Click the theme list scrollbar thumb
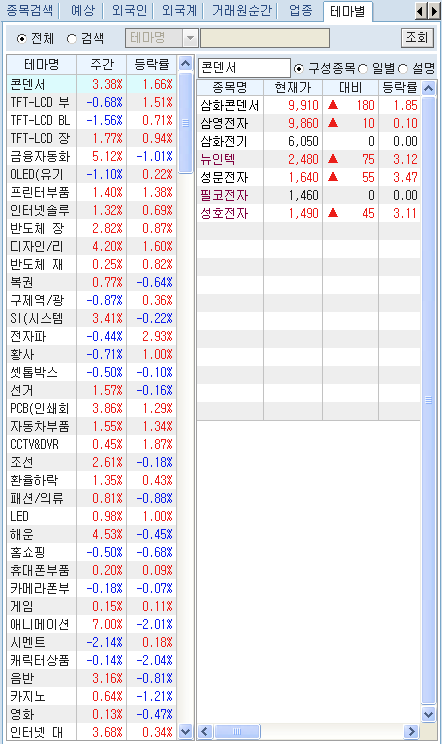The height and width of the screenshot is (744, 442). tap(185, 122)
